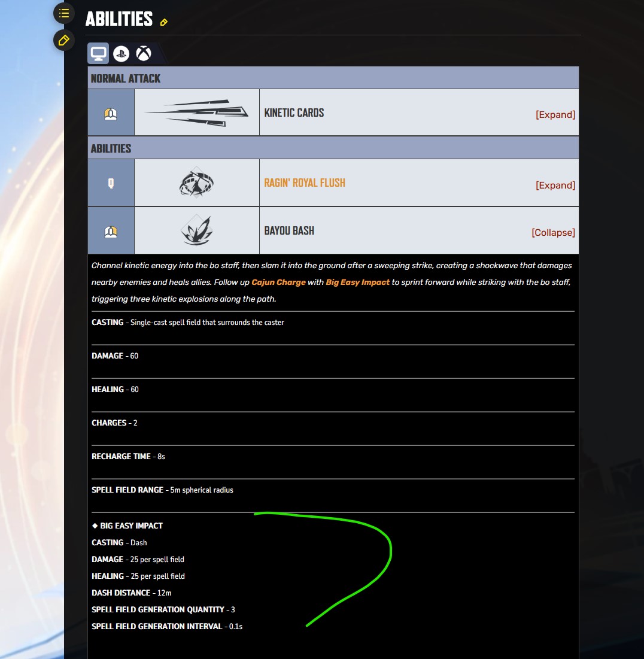Collapse the Bayou Bash row
The height and width of the screenshot is (659, 644).
[553, 232]
